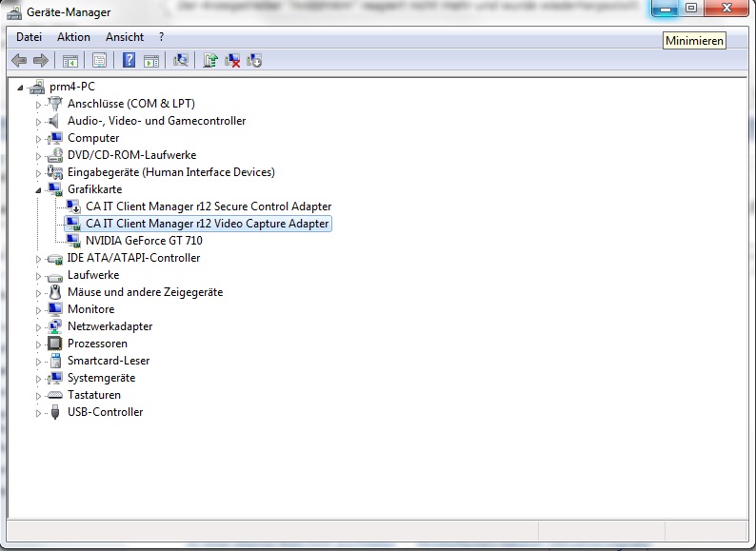Click the Disable device icon with the down arrow
Screen dimensions: 756x551
(254, 60)
